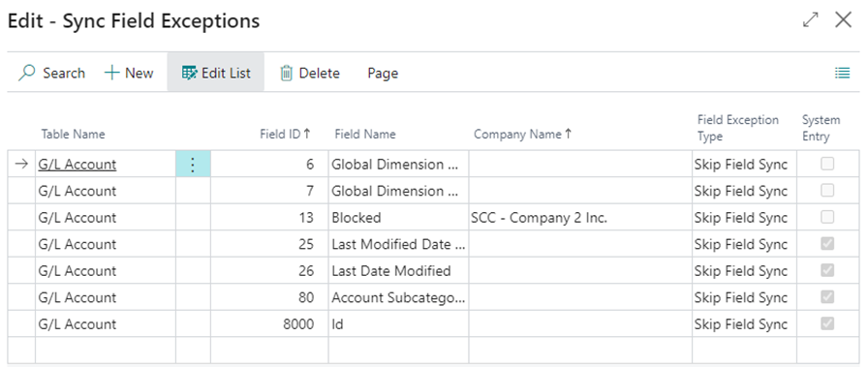Select the Field ID 26 cell
This screenshot has height=367, width=868.
(x=269, y=271)
